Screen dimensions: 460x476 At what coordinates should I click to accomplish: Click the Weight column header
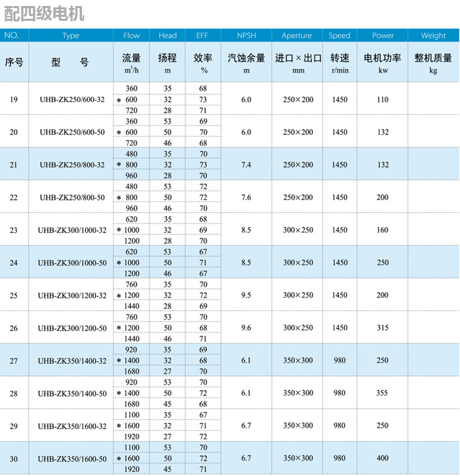[433, 36]
